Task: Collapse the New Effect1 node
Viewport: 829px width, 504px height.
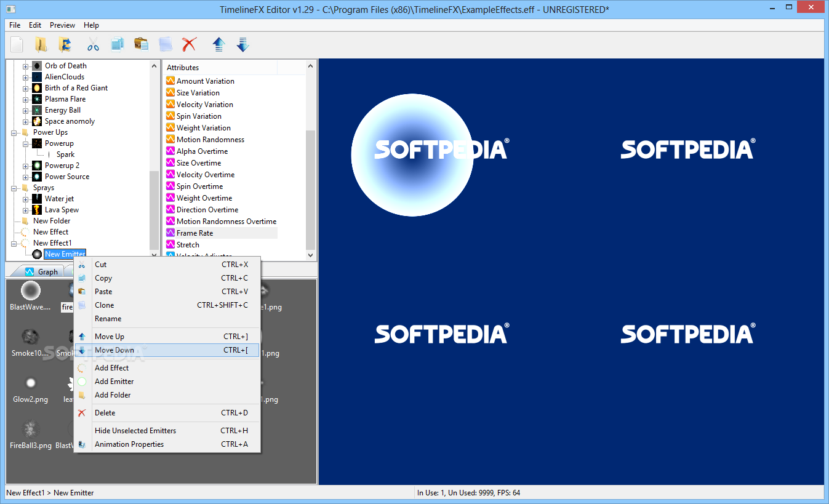Action: tap(14, 243)
